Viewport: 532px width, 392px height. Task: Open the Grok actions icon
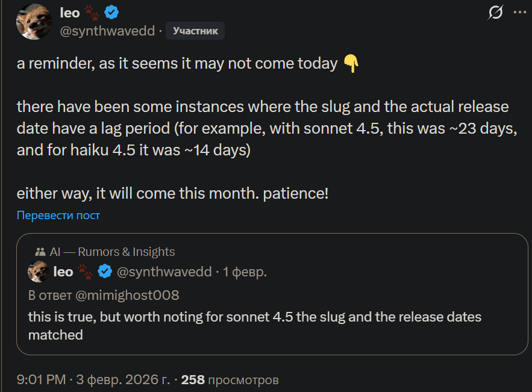click(x=495, y=13)
